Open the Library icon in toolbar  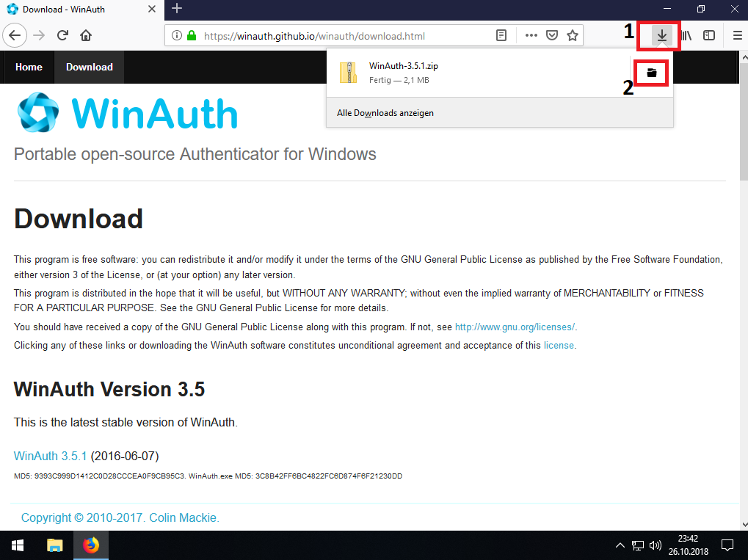[x=687, y=35]
